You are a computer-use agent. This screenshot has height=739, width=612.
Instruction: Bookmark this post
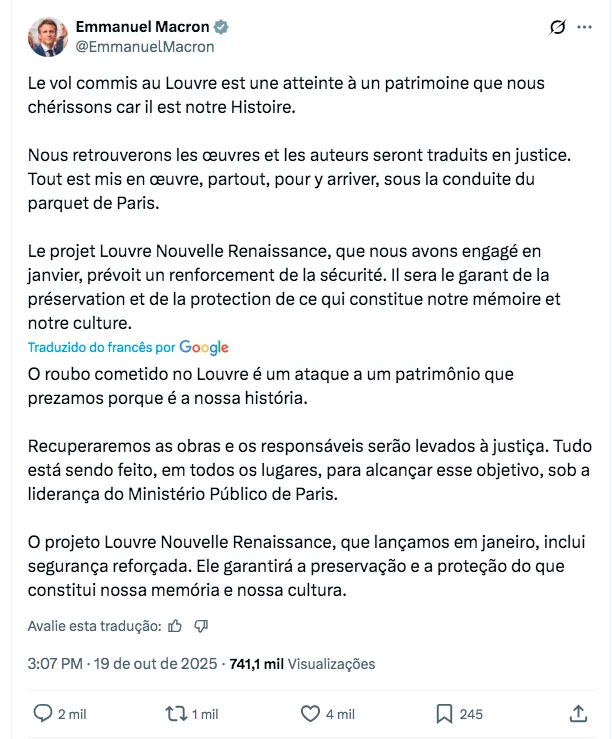pyautogui.click(x=444, y=714)
